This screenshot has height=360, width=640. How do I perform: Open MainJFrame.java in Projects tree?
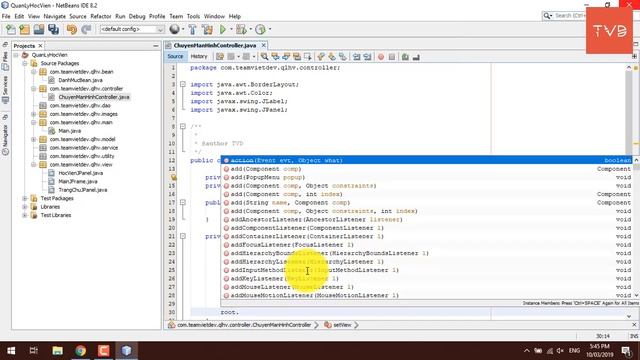(78, 181)
